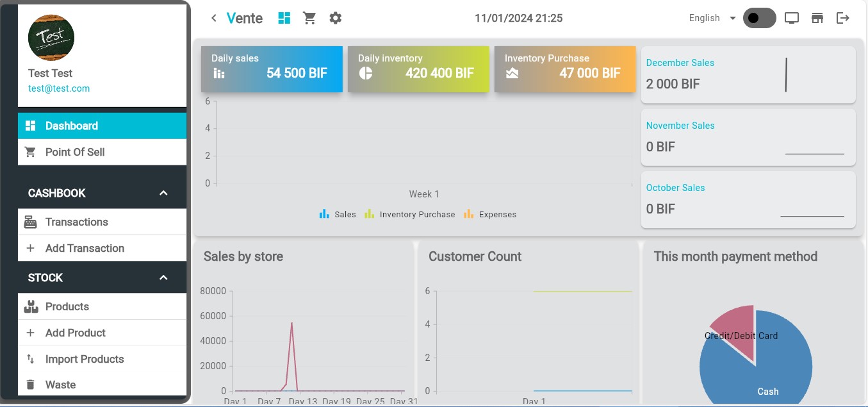Viewport: 868px width, 407px height.
Task: Click the Products box icon in sidebar
Action: pos(31,306)
